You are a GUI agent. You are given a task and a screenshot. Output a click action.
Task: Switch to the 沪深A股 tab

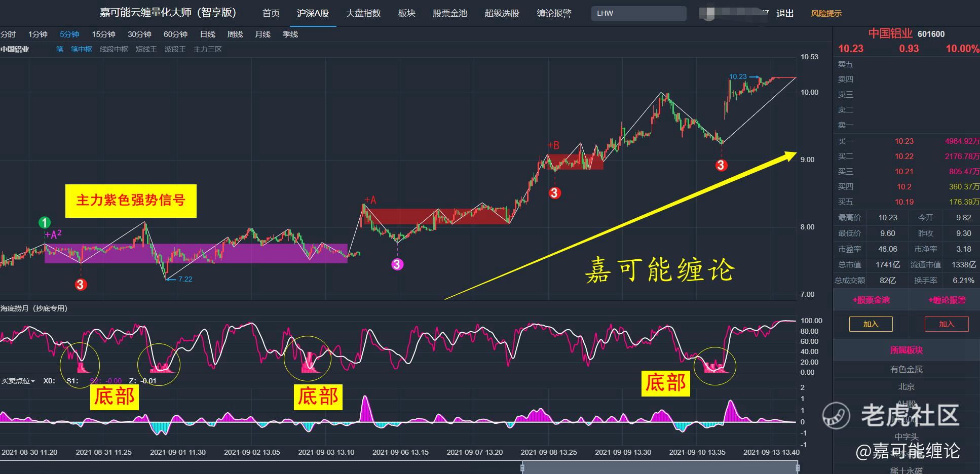pyautogui.click(x=313, y=13)
